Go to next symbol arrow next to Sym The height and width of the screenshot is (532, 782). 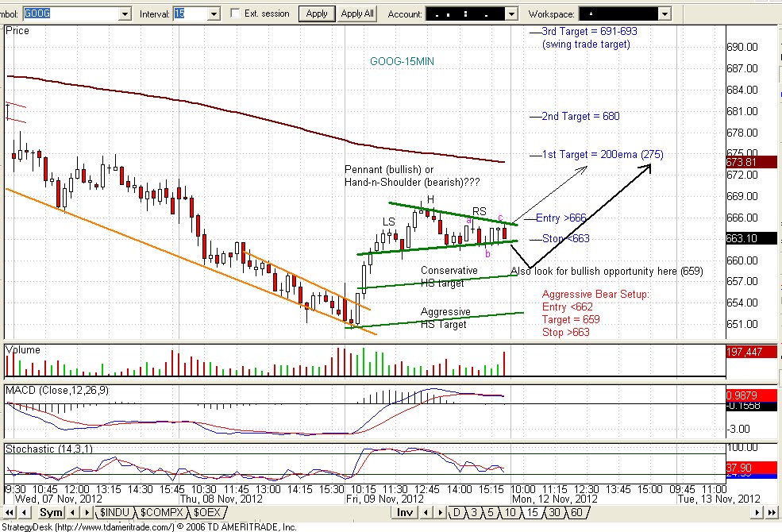87,513
